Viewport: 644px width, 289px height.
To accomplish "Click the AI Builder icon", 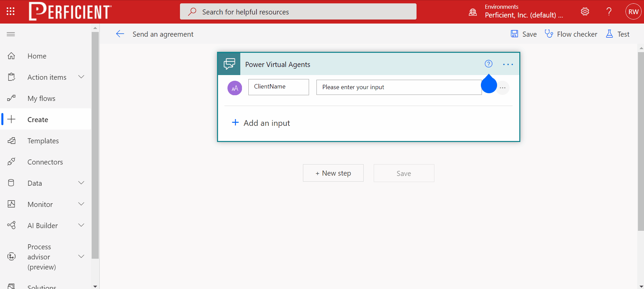I will coord(11,225).
